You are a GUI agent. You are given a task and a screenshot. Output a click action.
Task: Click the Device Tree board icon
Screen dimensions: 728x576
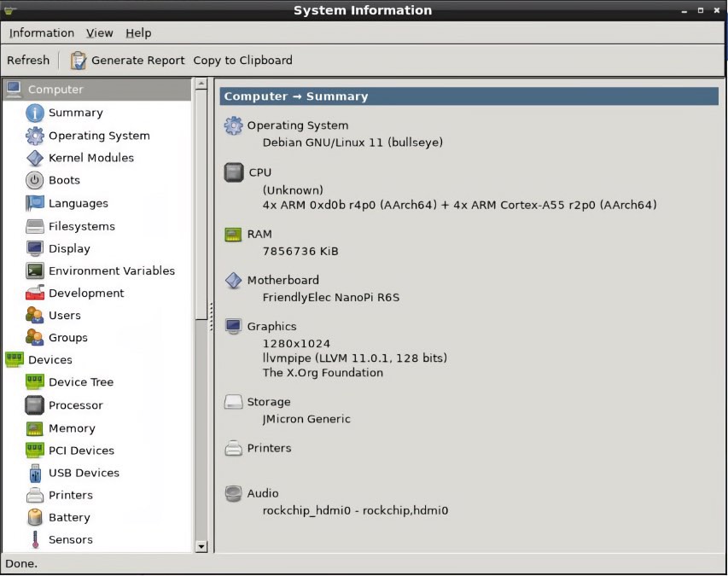(35, 382)
